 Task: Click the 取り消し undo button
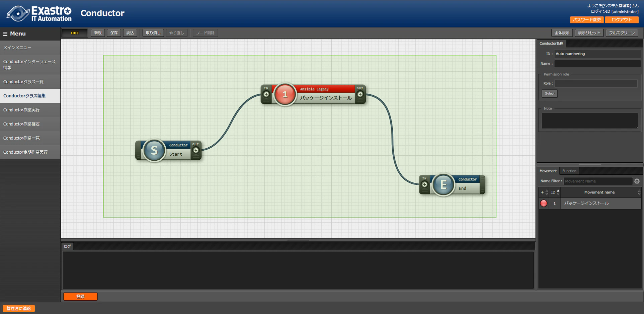tap(153, 33)
